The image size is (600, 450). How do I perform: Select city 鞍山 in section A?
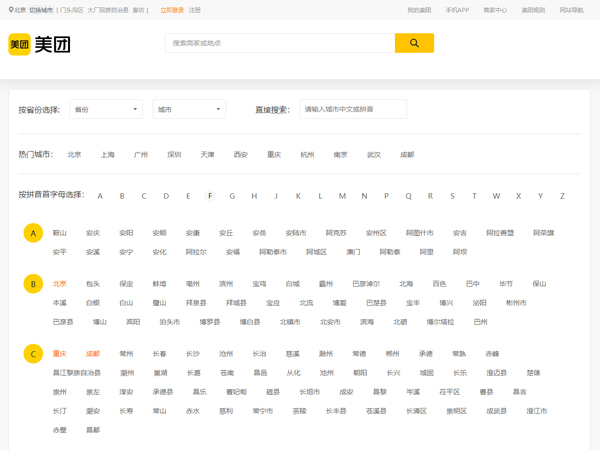coord(59,233)
